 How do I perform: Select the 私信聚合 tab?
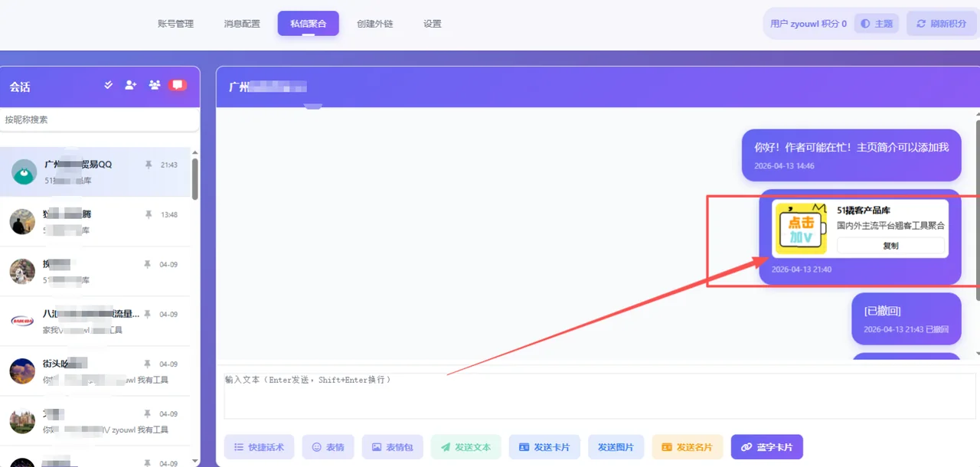point(308,24)
